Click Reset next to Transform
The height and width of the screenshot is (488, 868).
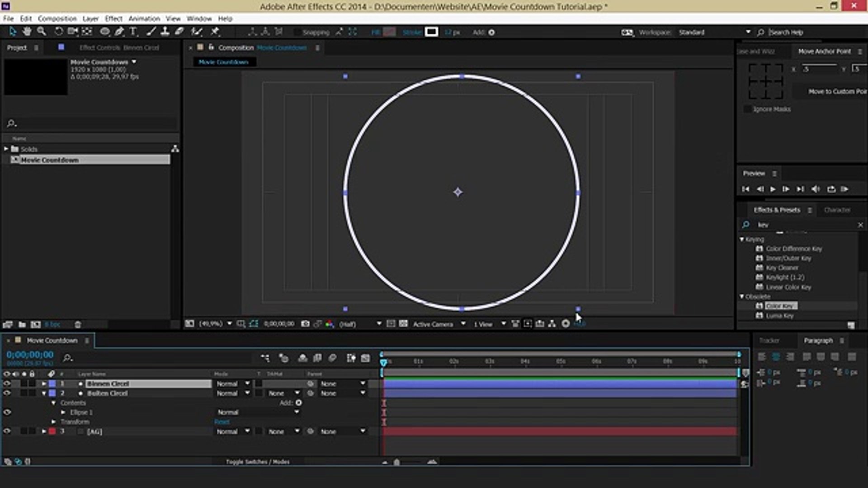(x=222, y=422)
